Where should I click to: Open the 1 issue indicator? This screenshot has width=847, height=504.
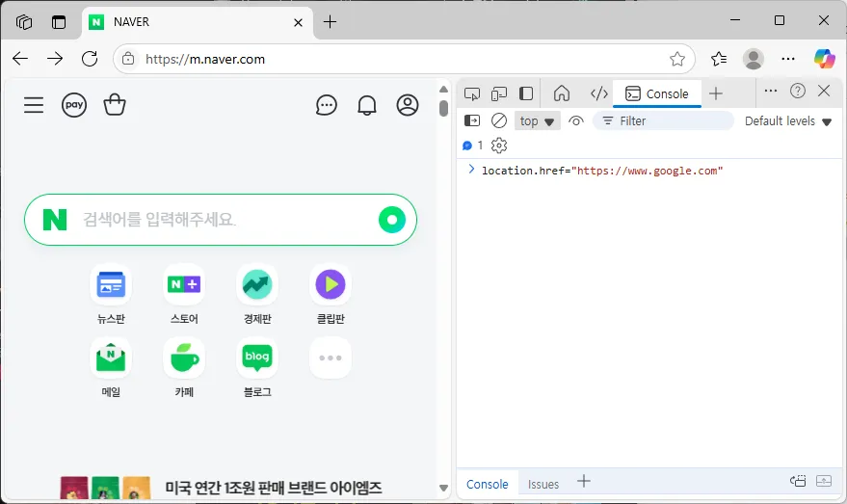[473, 146]
